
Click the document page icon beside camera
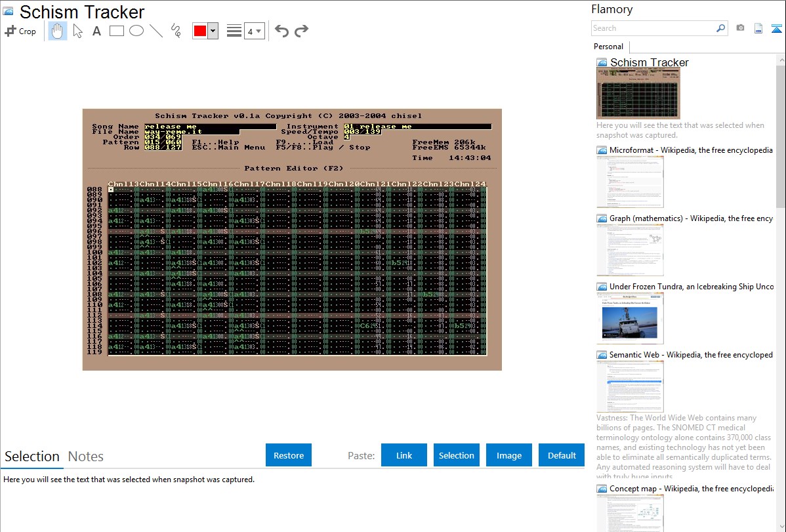tap(758, 28)
